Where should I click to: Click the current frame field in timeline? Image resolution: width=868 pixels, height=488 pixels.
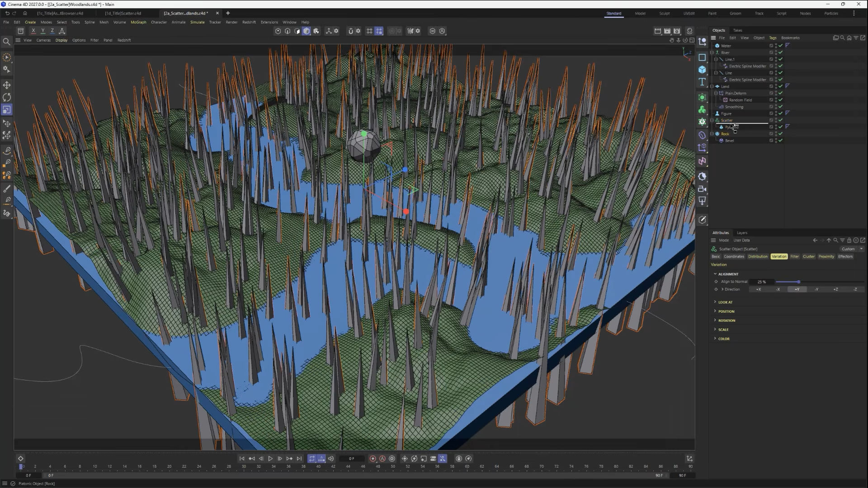(x=352, y=459)
